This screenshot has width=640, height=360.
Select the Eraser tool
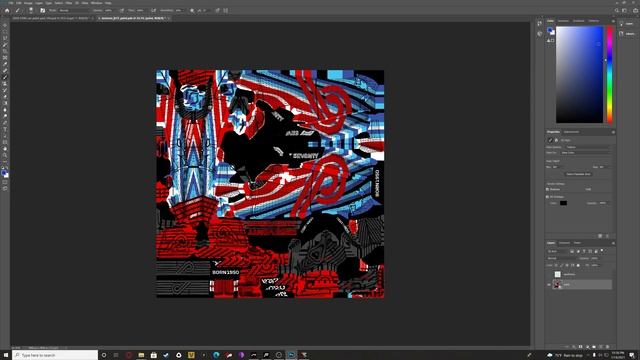pos(5,96)
